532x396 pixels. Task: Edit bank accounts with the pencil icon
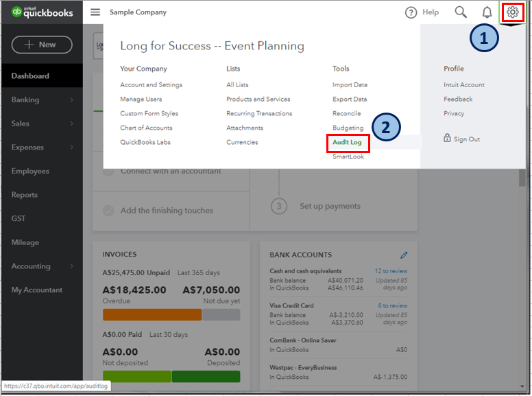[404, 255]
